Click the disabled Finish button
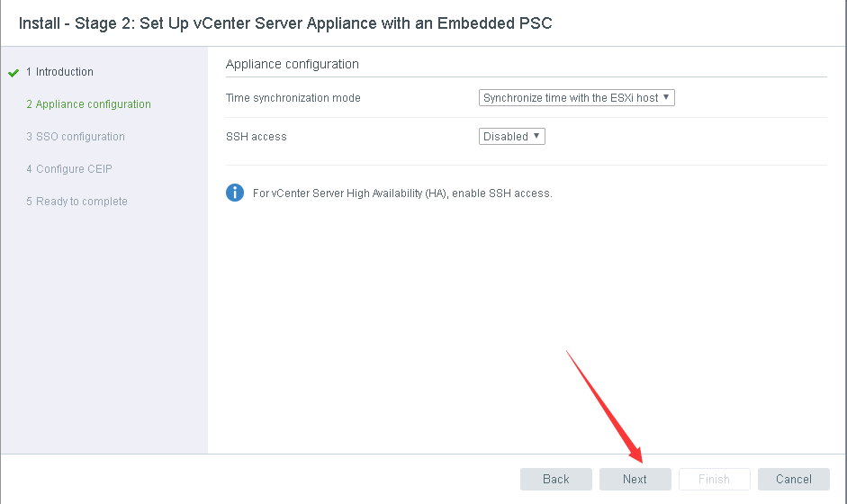Viewport: 847px width, 504px height. pyautogui.click(x=714, y=479)
